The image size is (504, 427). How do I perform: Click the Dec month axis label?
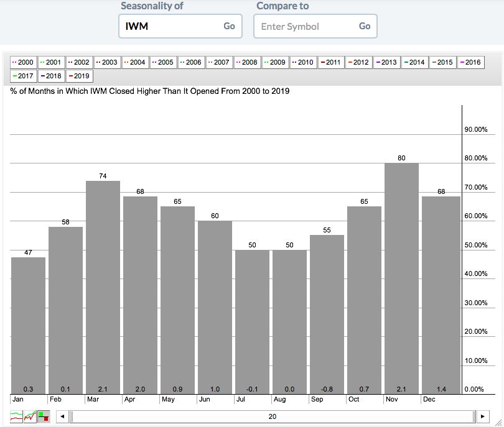pos(429,399)
